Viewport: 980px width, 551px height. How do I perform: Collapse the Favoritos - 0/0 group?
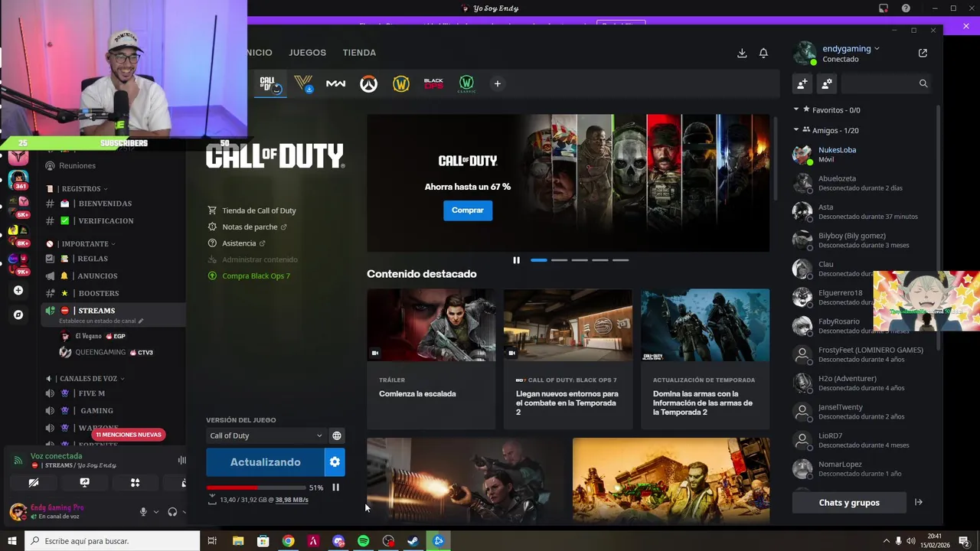[x=796, y=109]
